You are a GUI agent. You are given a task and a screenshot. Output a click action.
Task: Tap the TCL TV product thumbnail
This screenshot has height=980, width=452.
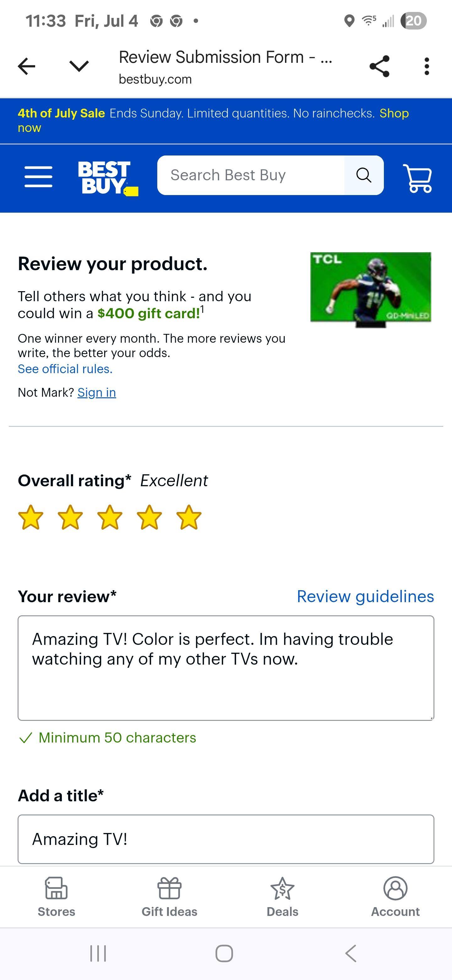coord(370,289)
